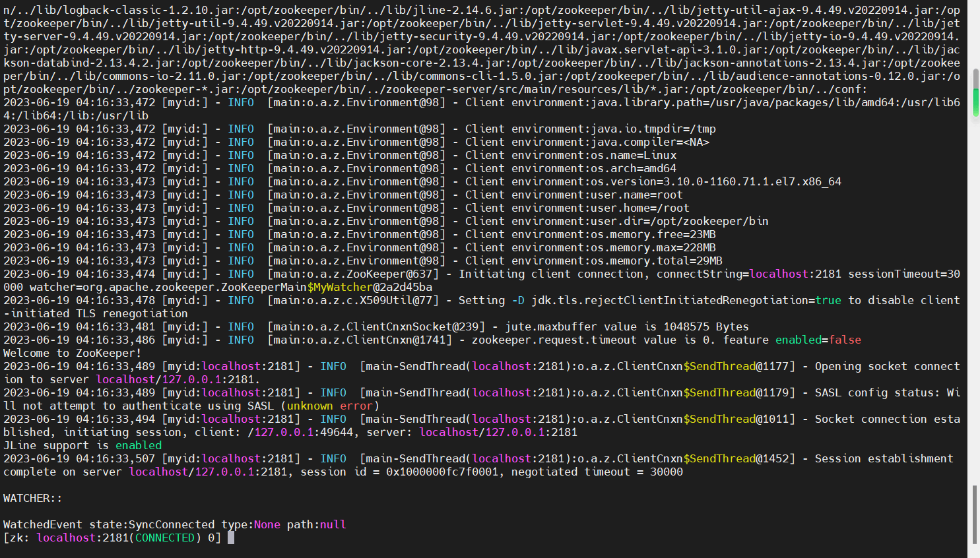
Task: Click 'user.name=root' environment entry
Action: [637, 195]
